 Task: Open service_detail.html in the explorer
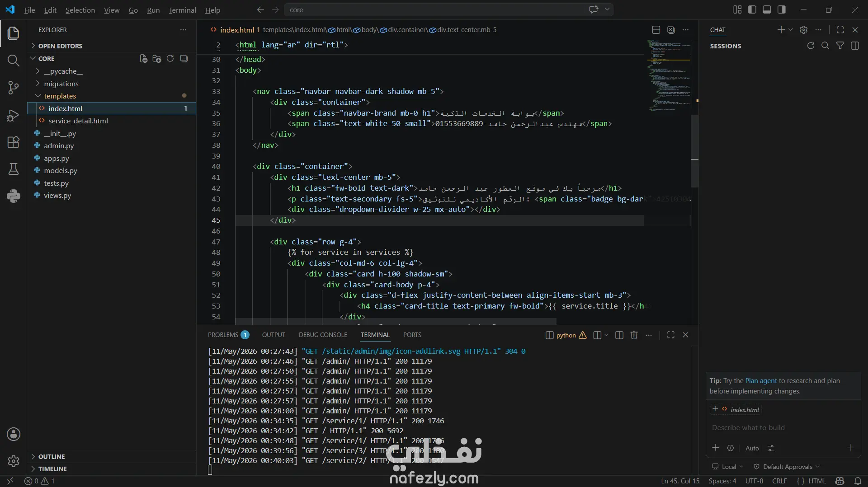(x=78, y=121)
